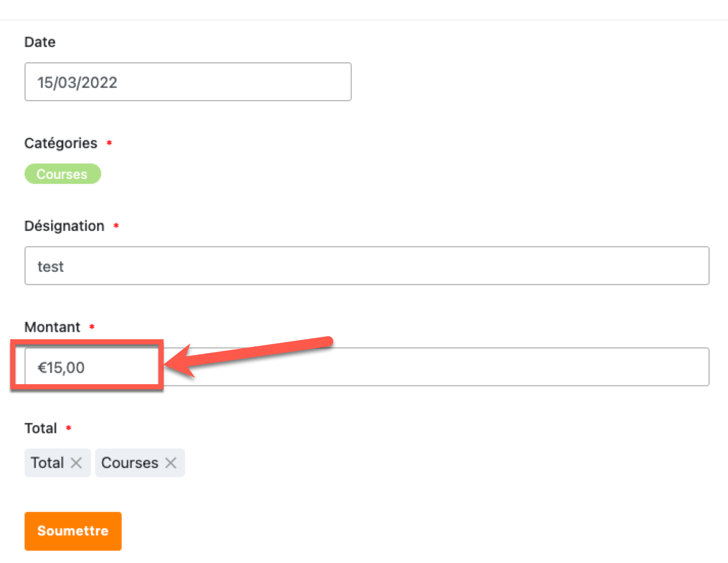Click the gray Courses tag label

point(130,463)
